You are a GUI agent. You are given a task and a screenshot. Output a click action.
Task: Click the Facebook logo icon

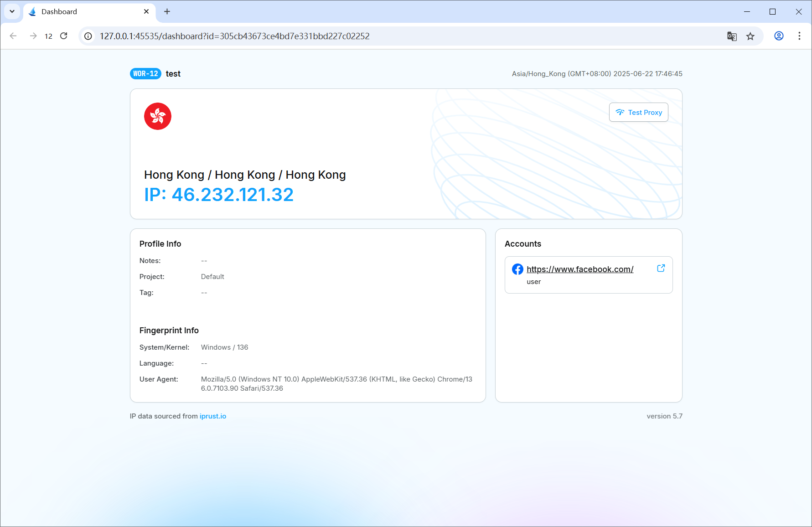517,269
